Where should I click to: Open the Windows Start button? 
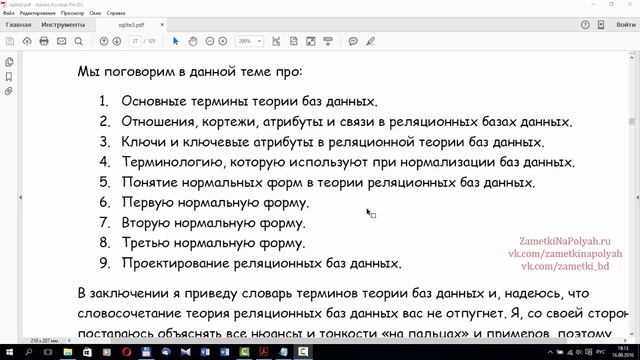click(x=9, y=352)
